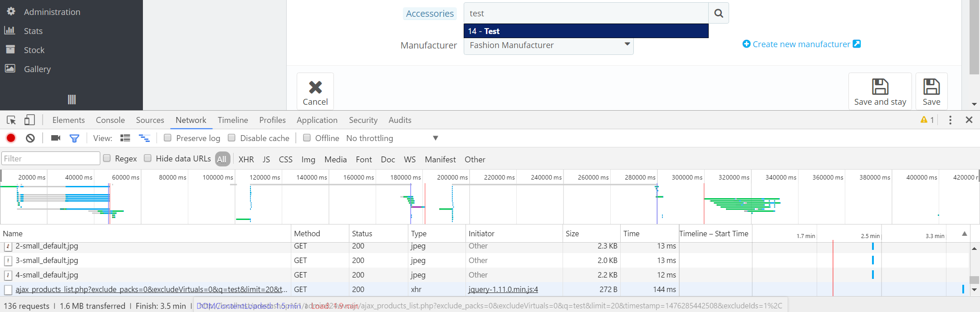Click the warning count indicator
This screenshot has width=980, height=312.
coord(927,120)
